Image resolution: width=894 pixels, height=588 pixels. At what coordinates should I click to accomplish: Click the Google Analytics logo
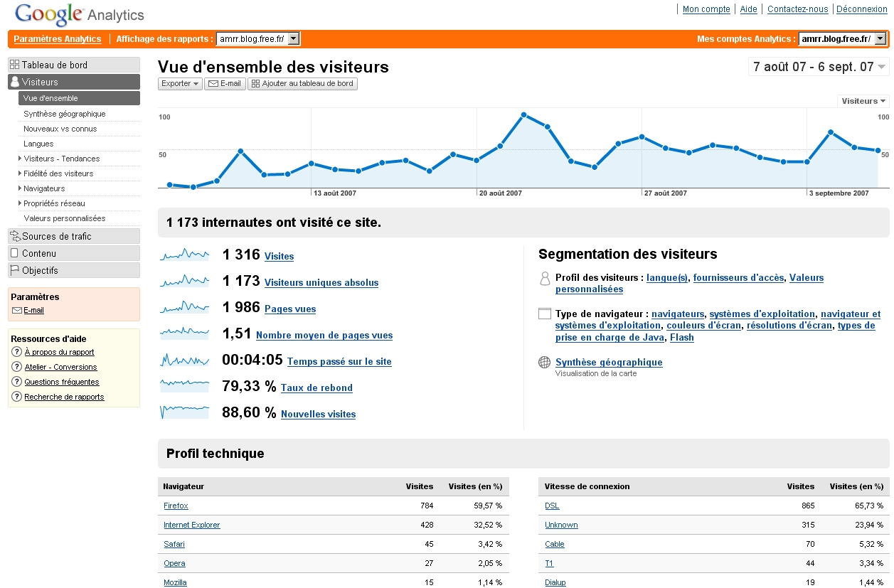point(79,14)
